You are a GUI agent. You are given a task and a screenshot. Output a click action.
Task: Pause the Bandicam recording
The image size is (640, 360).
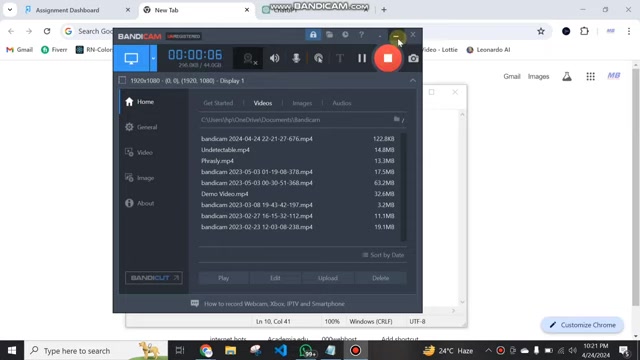(362, 58)
